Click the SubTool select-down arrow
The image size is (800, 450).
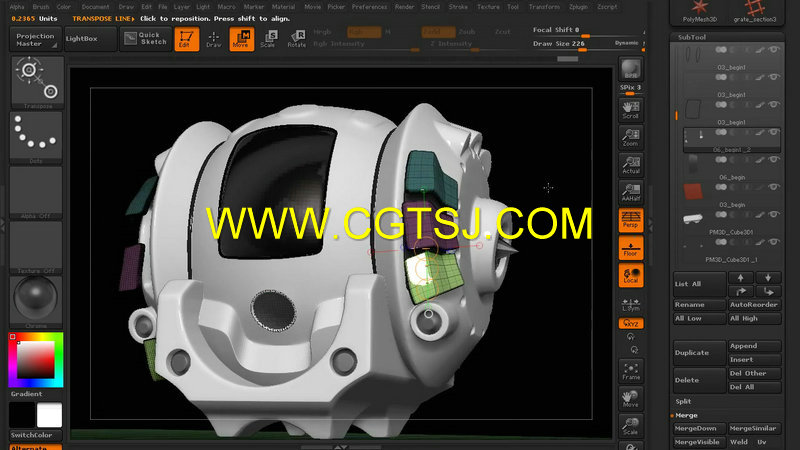coord(768,278)
